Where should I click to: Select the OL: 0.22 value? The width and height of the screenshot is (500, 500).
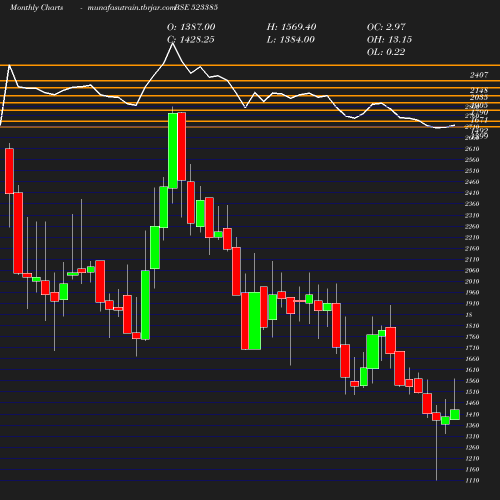[386, 52]
